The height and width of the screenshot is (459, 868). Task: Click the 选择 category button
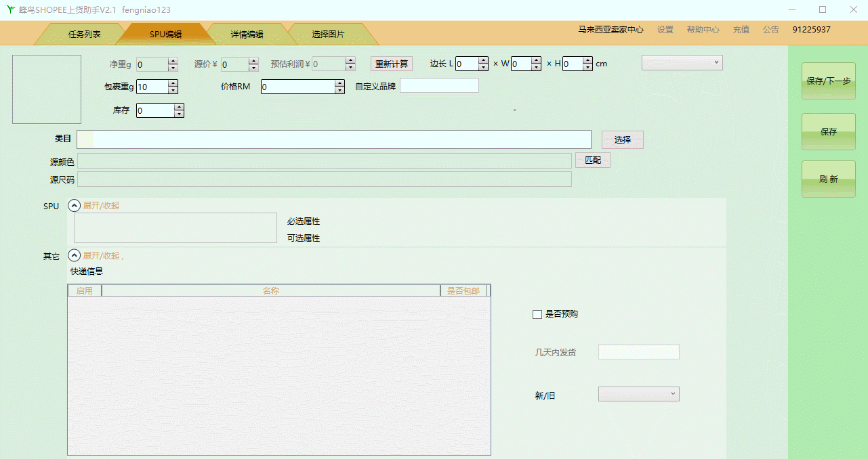623,139
